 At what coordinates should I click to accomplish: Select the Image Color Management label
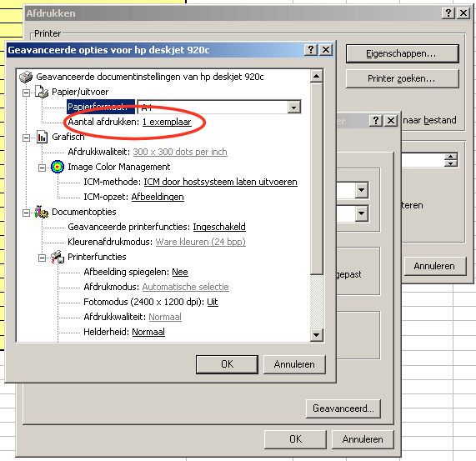(119, 167)
